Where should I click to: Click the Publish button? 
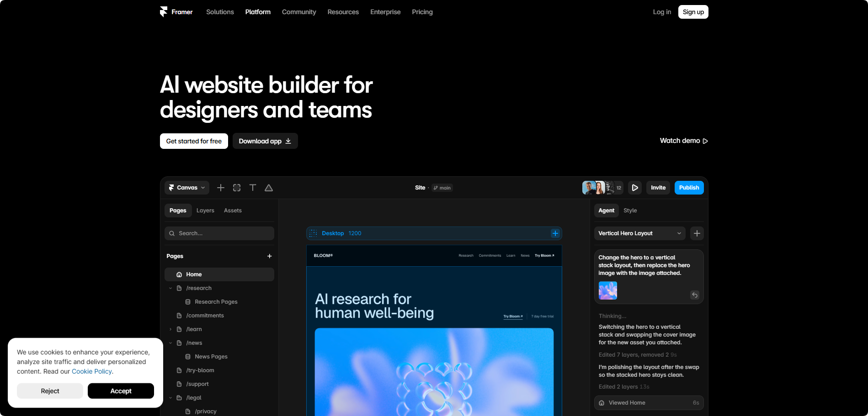tap(689, 188)
